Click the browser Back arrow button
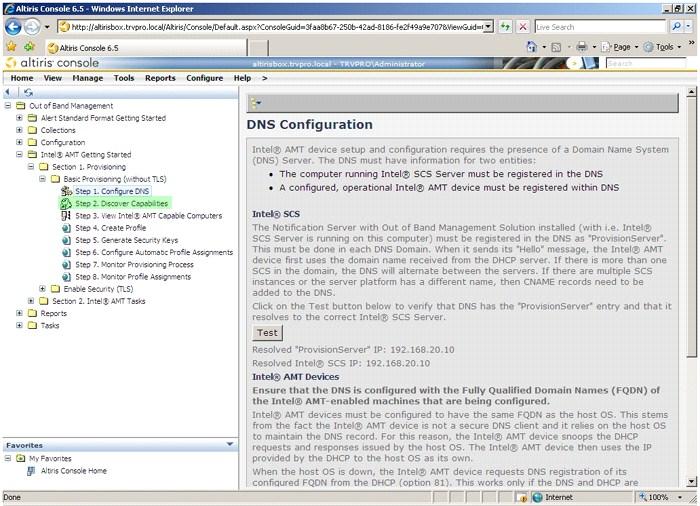Viewport: 700px width, 506px height. point(13,27)
